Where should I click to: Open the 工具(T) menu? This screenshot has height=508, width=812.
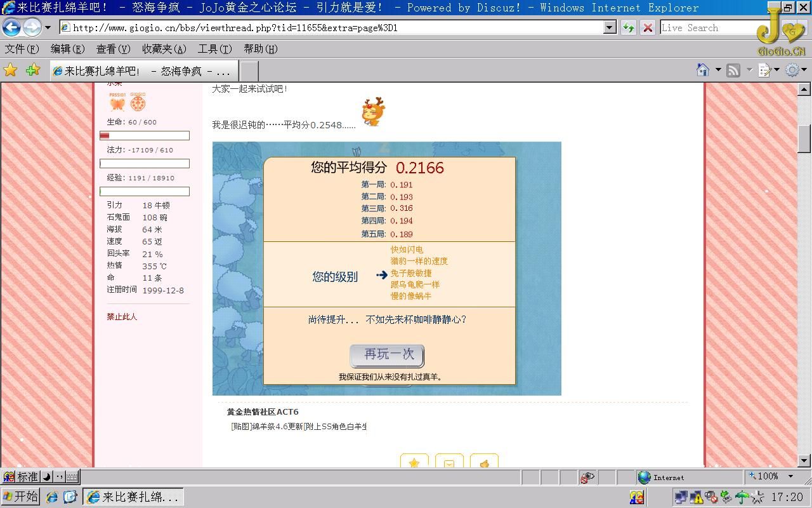(214, 49)
